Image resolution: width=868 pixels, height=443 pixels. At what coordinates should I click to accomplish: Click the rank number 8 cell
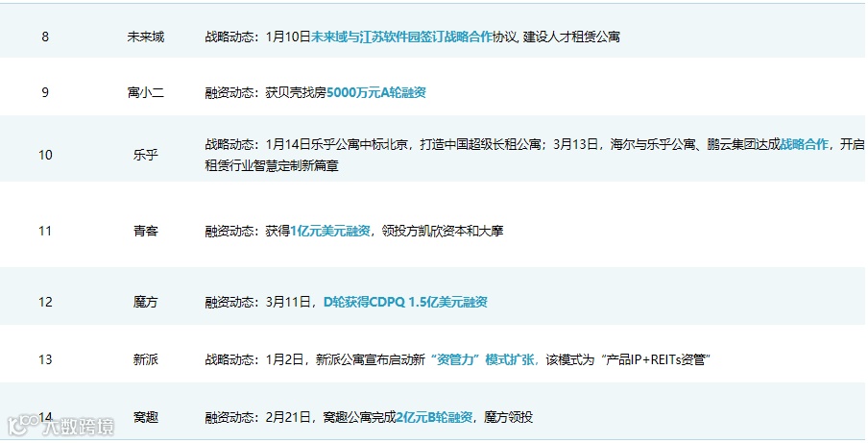pyautogui.click(x=45, y=37)
